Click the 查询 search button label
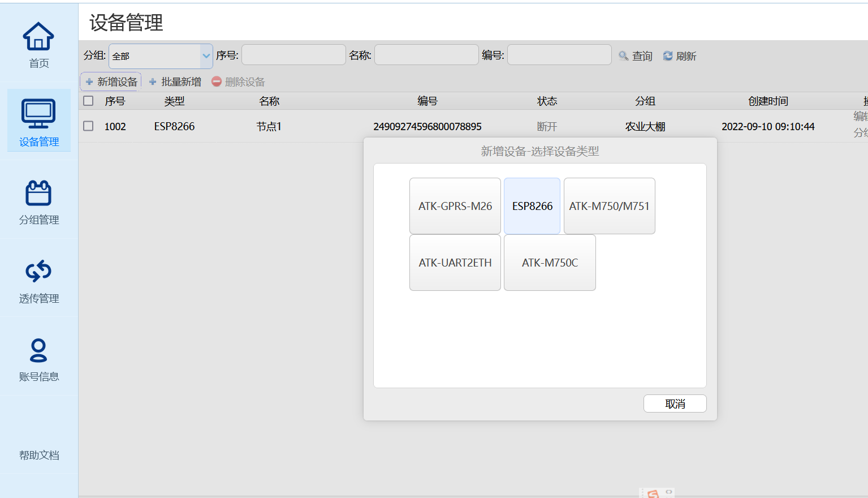 tap(642, 56)
